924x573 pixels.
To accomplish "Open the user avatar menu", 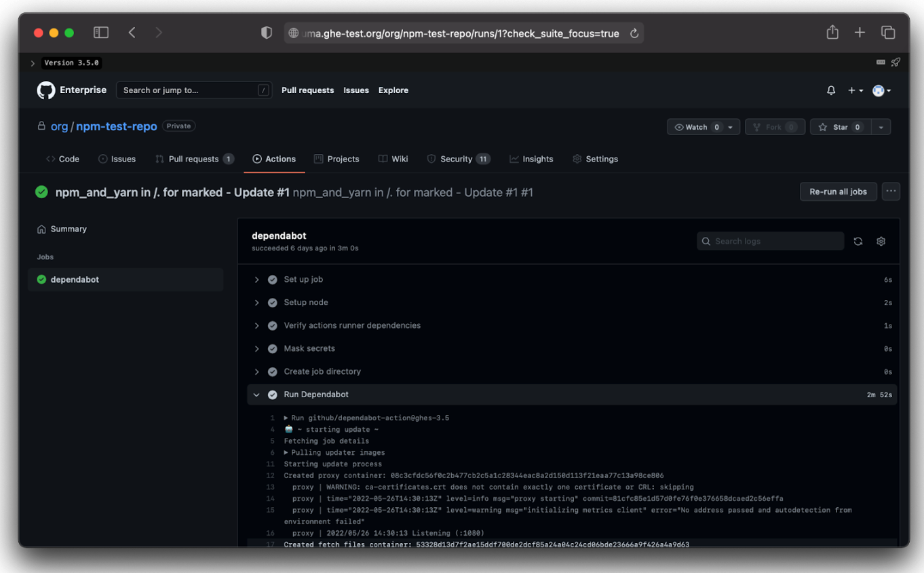I will point(881,90).
